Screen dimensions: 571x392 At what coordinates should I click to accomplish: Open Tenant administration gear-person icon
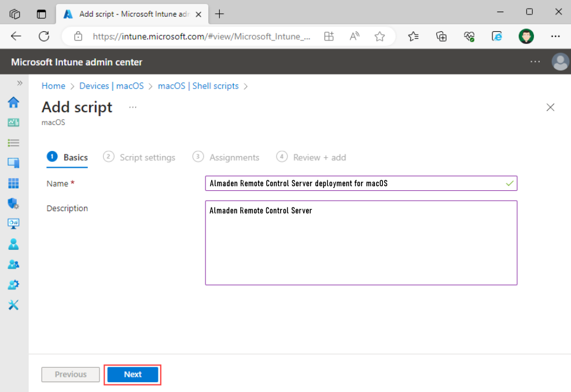[x=13, y=284]
